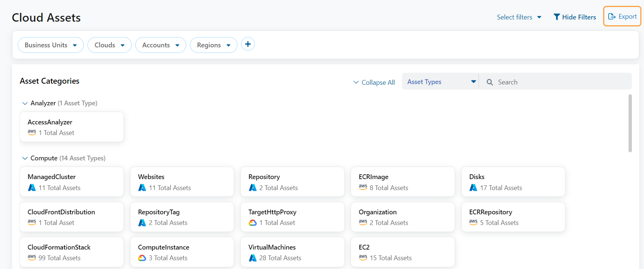This screenshot has height=269, width=644.
Task: Click AWS icon on AccessAnalyzer card
Action: 32,132
